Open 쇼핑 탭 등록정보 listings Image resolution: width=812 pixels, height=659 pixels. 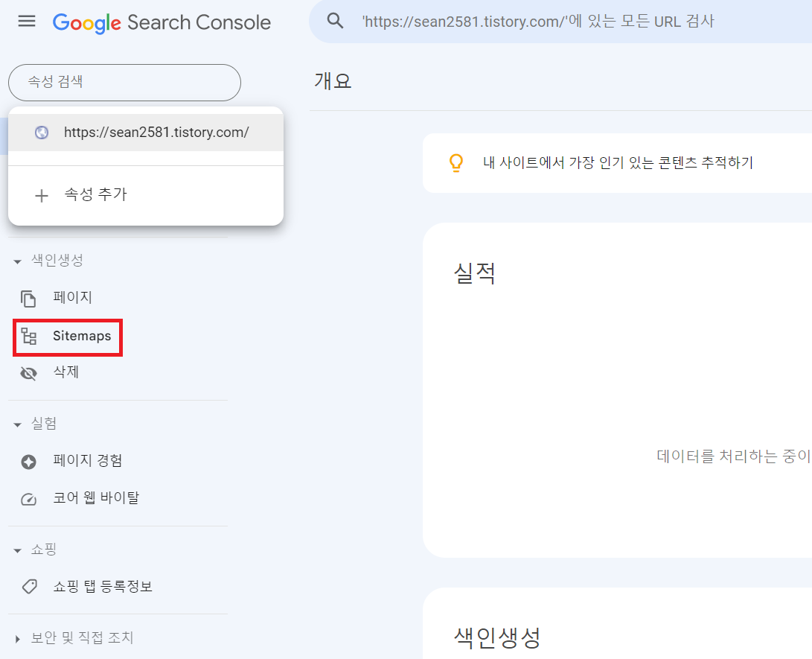(x=103, y=587)
